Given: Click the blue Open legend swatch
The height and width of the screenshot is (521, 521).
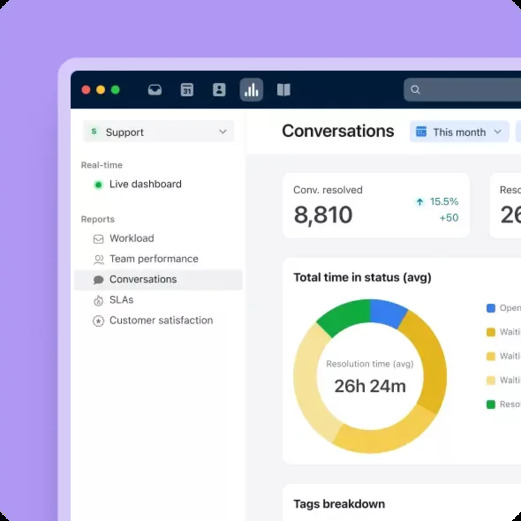Looking at the screenshot, I should (x=491, y=308).
